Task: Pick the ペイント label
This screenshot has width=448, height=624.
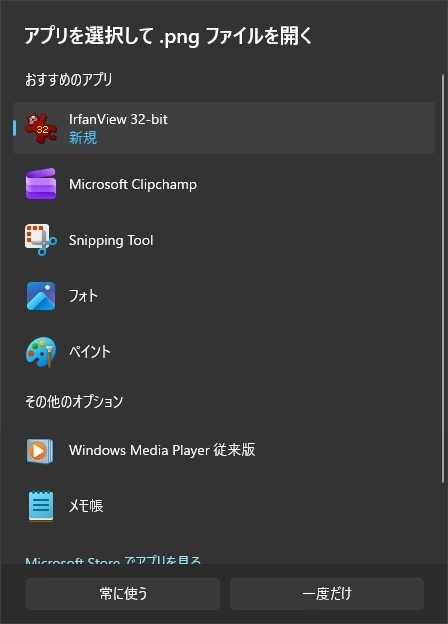Action: (90, 352)
